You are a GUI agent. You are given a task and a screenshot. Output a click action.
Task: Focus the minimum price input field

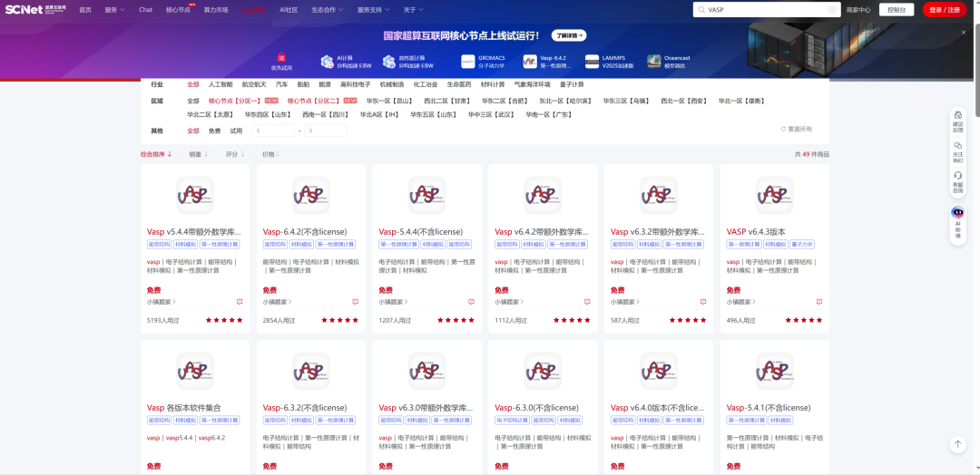(273, 131)
